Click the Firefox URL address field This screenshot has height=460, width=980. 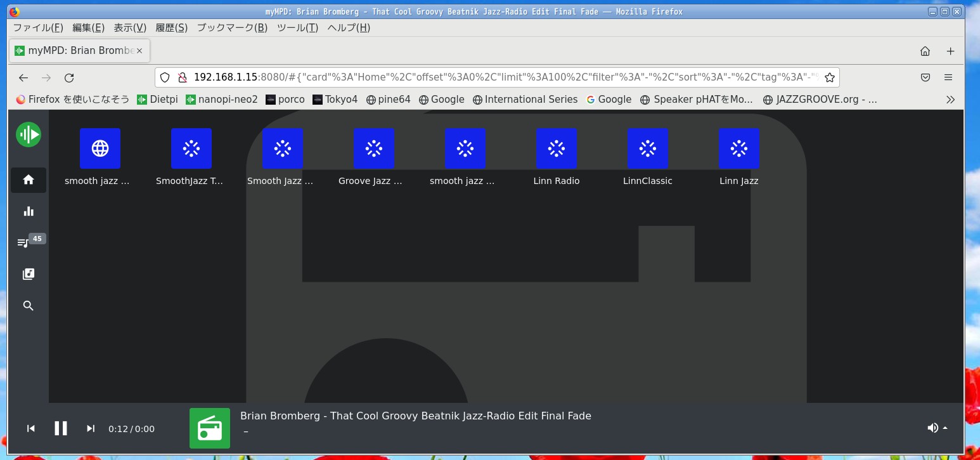tap(494, 77)
